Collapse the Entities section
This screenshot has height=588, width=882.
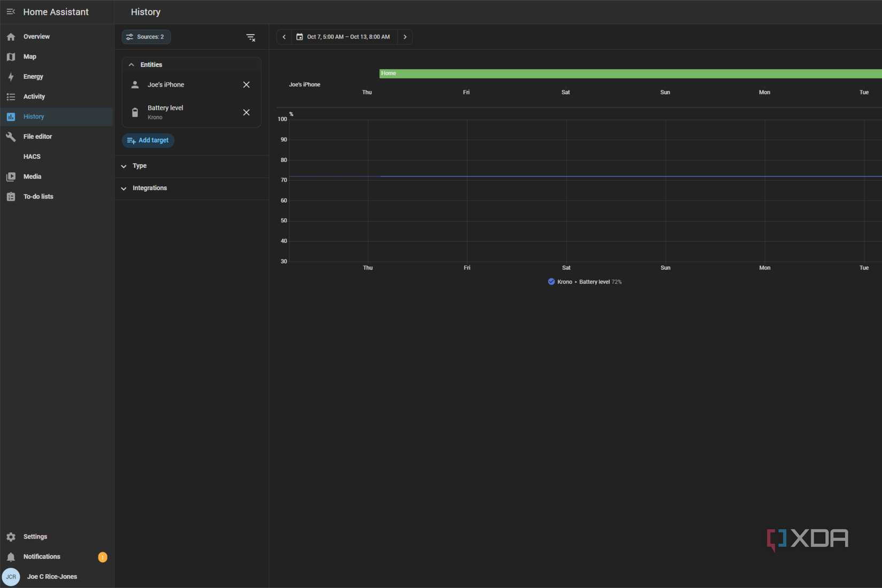click(x=191, y=65)
